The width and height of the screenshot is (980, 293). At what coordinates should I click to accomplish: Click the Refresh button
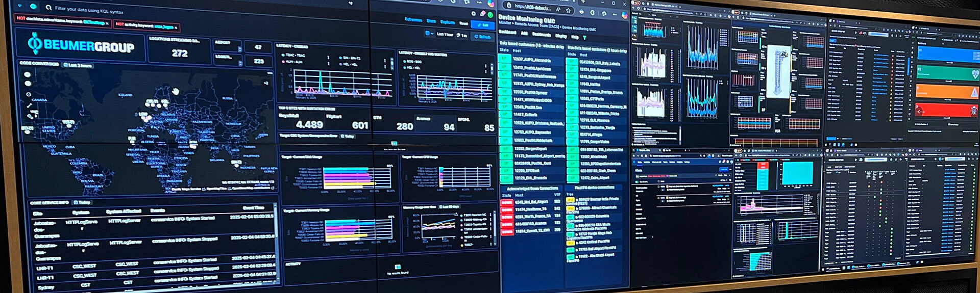tap(482, 37)
